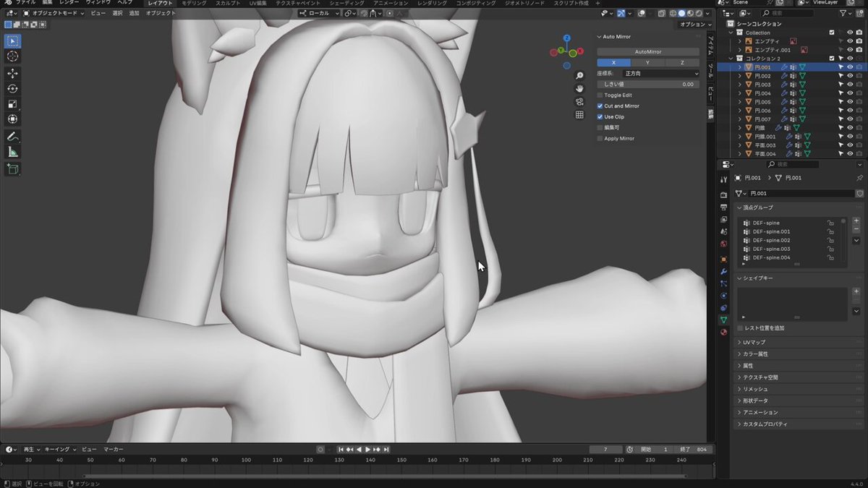Switch to モデリング workspace tab

click(194, 3)
